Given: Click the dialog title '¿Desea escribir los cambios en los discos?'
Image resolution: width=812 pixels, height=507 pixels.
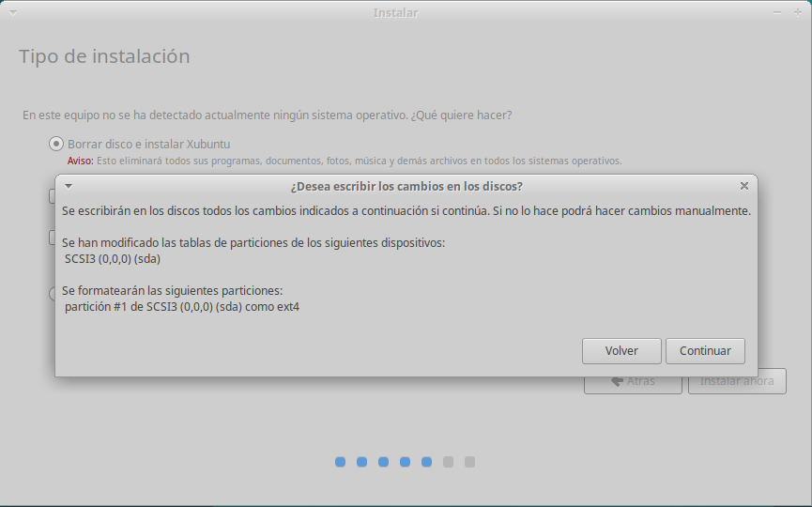Looking at the screenshot, I should click(406, 187).
